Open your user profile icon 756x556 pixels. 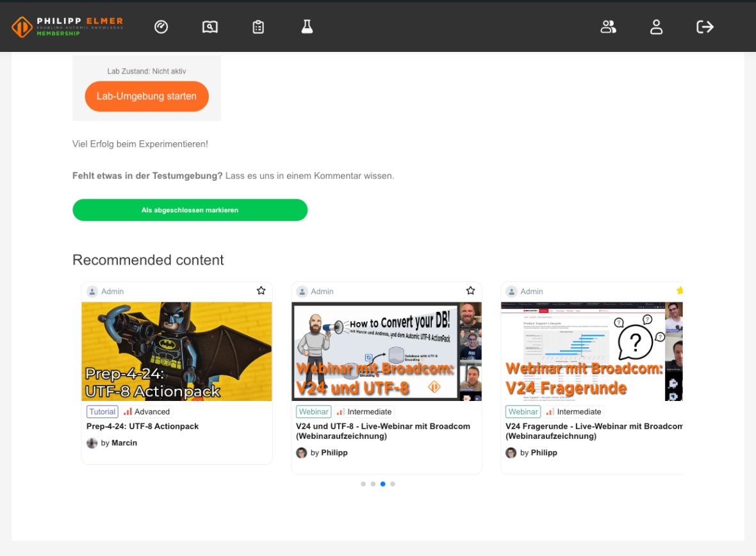tap(656, 27)
